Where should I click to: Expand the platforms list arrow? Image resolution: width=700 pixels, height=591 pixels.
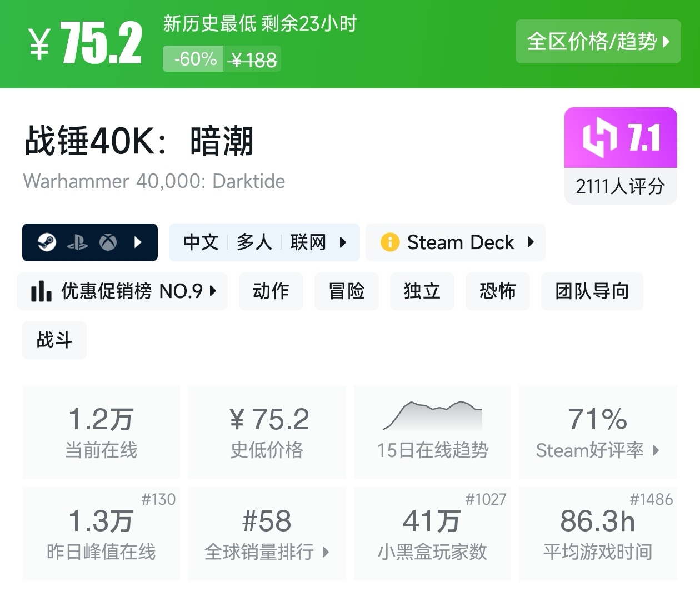click(x=138, y=242)
